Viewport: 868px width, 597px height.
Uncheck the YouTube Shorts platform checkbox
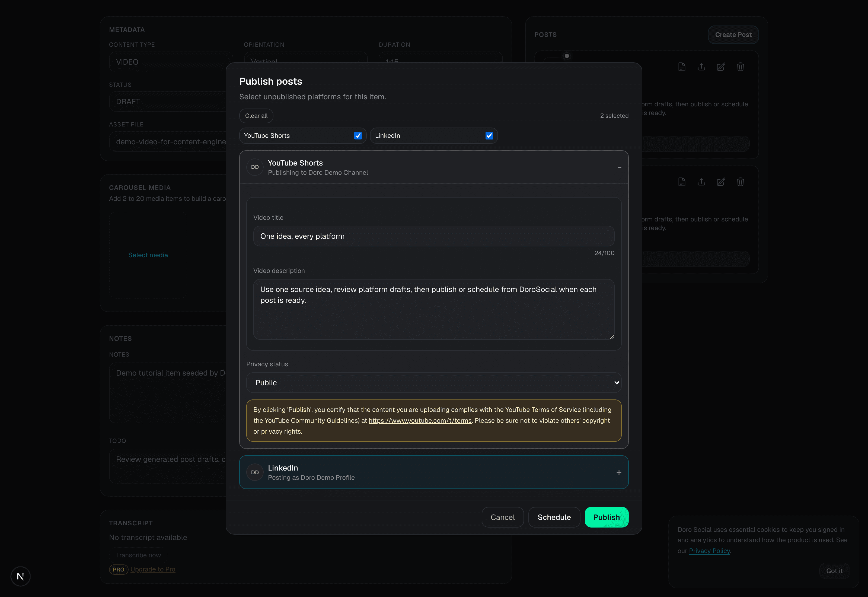click(358, 136)
